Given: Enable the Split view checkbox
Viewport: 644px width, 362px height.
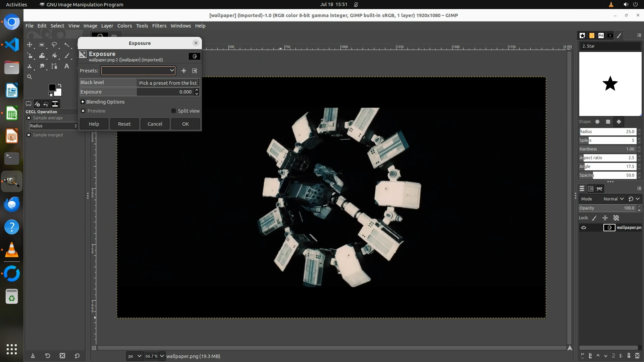Looking at the screenshot, I should (x=173, y=111).
